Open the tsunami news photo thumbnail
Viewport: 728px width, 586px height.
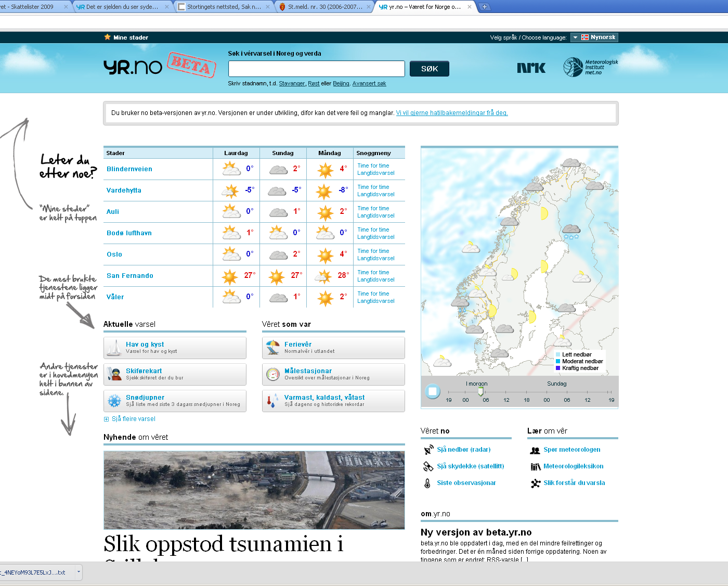pos(254,490)
